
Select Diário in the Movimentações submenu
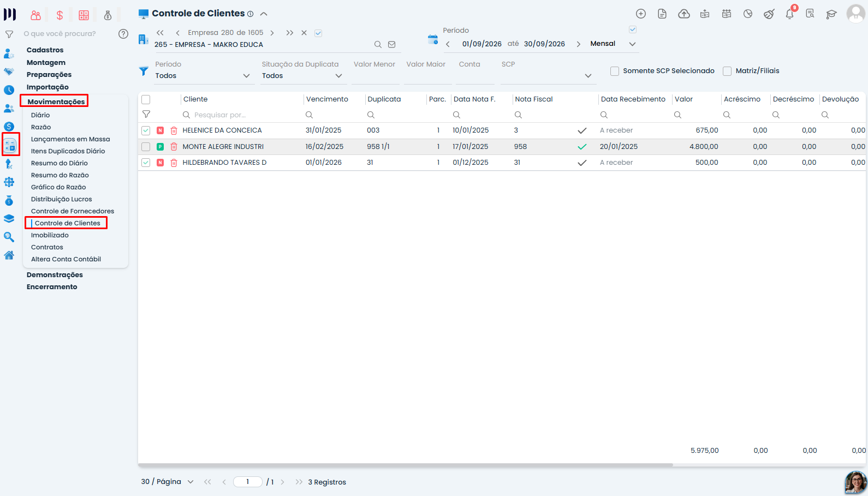click(40, 115)
